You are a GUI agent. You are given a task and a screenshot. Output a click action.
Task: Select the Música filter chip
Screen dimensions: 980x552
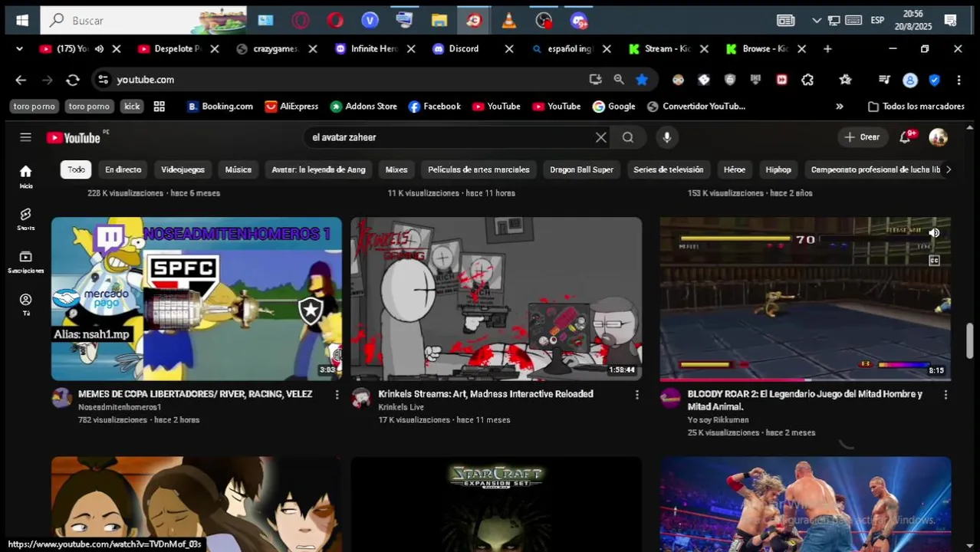pyautogui.click(x=238, y=169)
